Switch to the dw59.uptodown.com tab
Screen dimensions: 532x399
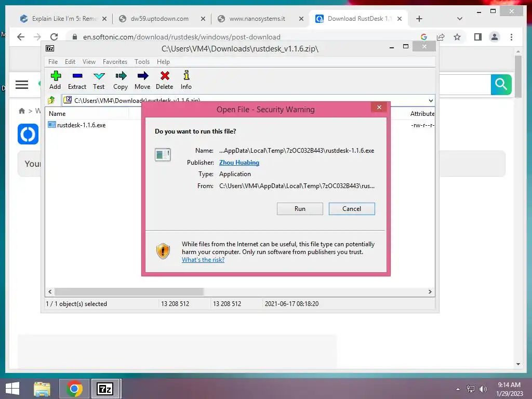159,19
